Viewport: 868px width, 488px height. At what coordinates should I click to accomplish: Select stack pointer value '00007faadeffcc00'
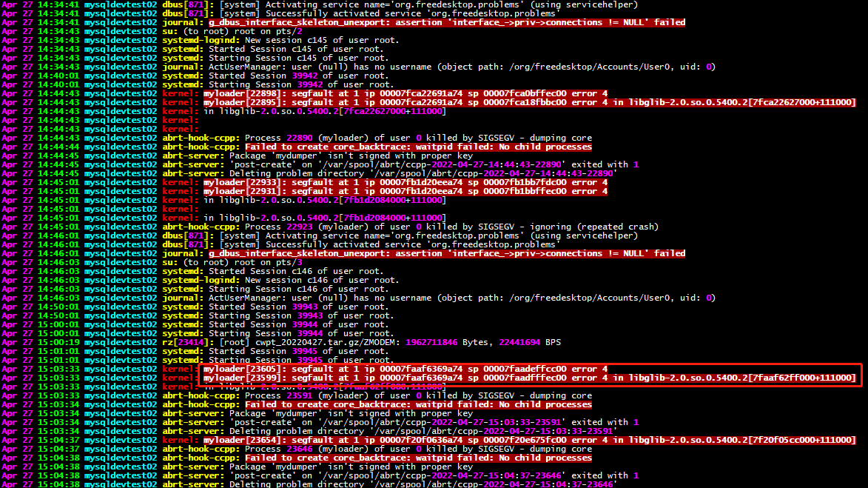click(x=525, y=369)
